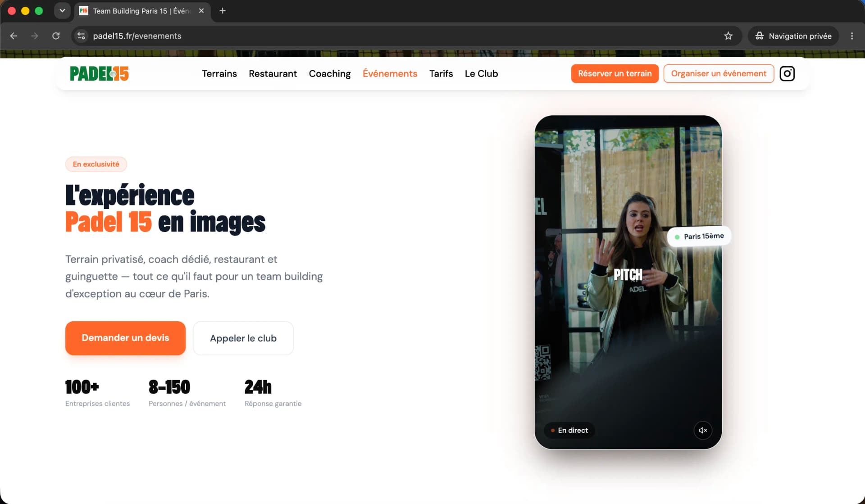View the Tarifs page

tap(441, 73)
